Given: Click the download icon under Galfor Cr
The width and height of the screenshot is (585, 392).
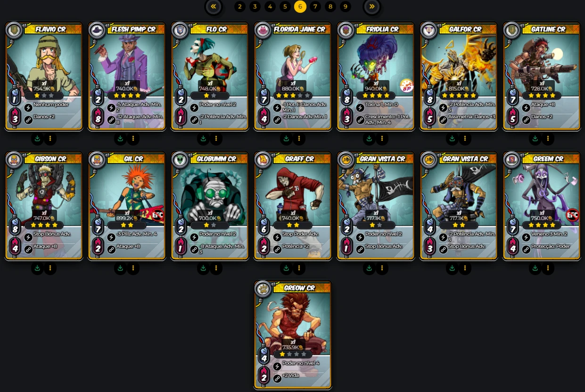Looking at the screenshot, I should click(452, 139).
